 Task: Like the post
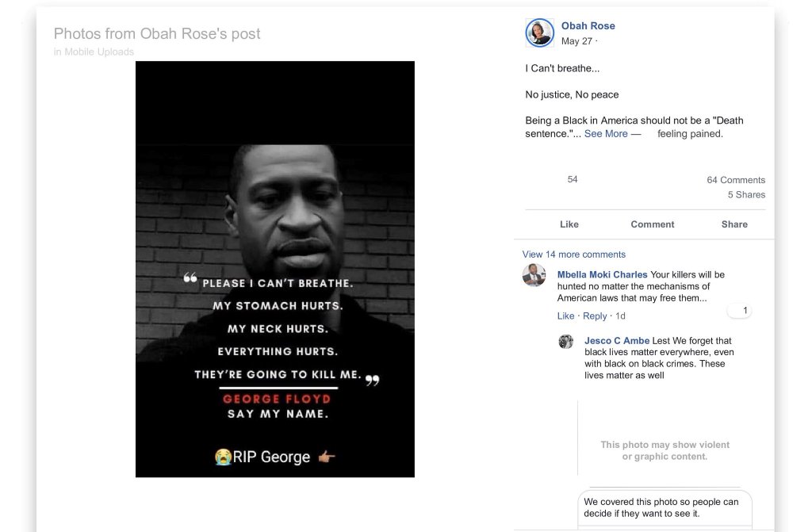(569, 224)
